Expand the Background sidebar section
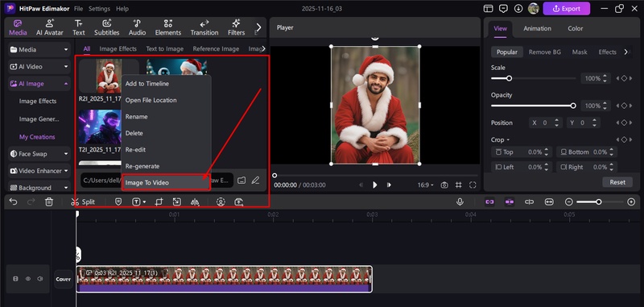644x307 pixels. pyautogui.click(x=39, y=188)
